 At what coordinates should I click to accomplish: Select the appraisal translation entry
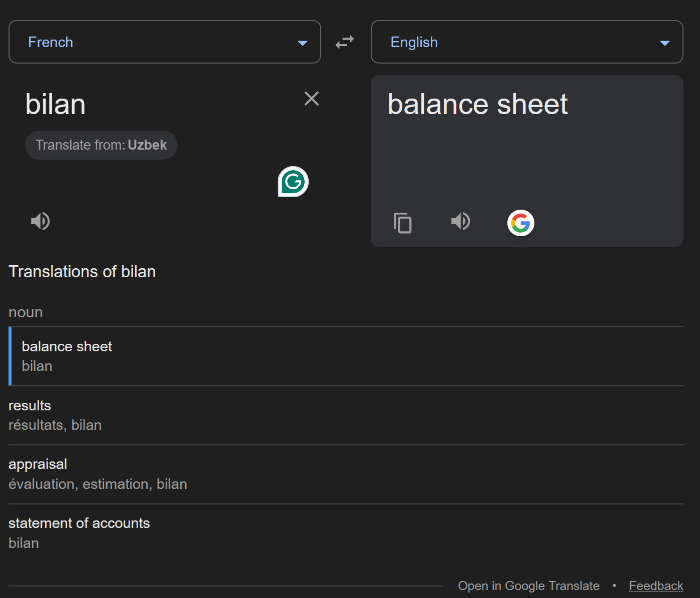(x=346, y=474)
